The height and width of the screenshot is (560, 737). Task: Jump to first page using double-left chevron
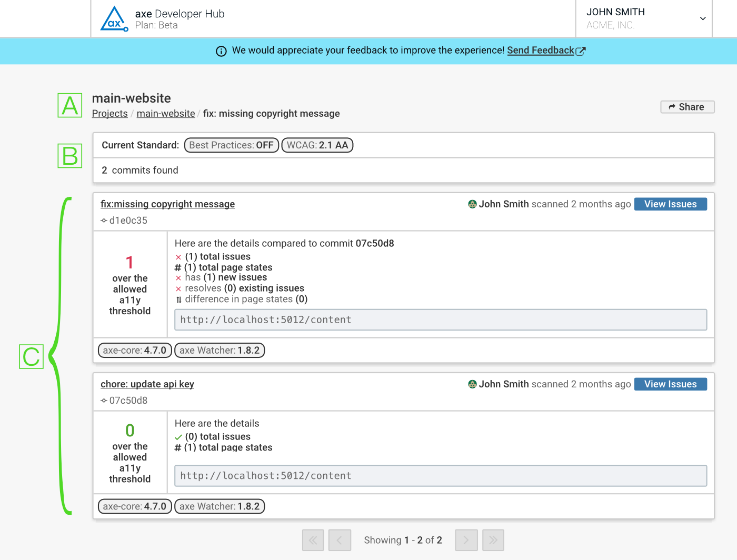point(313,540)
